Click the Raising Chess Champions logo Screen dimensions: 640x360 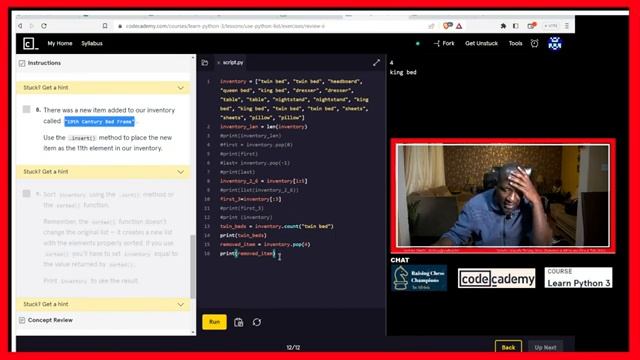tap(419, 278)
